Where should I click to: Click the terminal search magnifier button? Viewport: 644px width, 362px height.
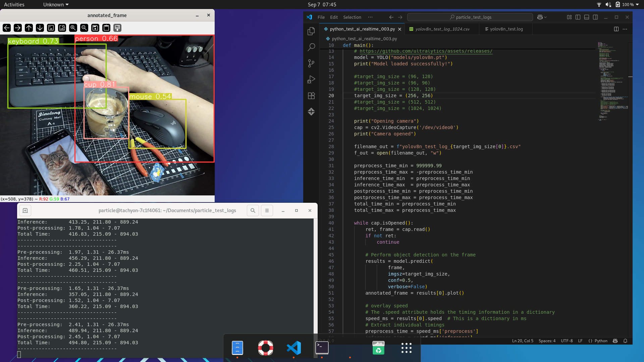tap(253, 210)
